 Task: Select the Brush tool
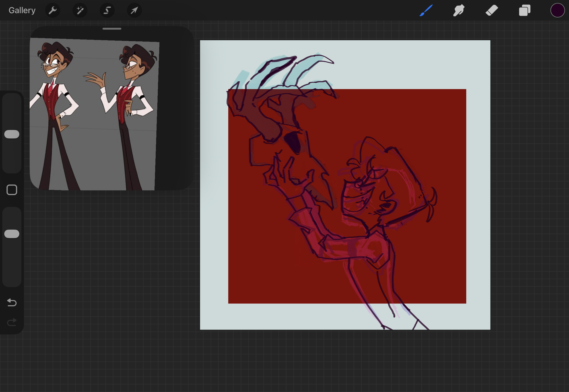426,11
